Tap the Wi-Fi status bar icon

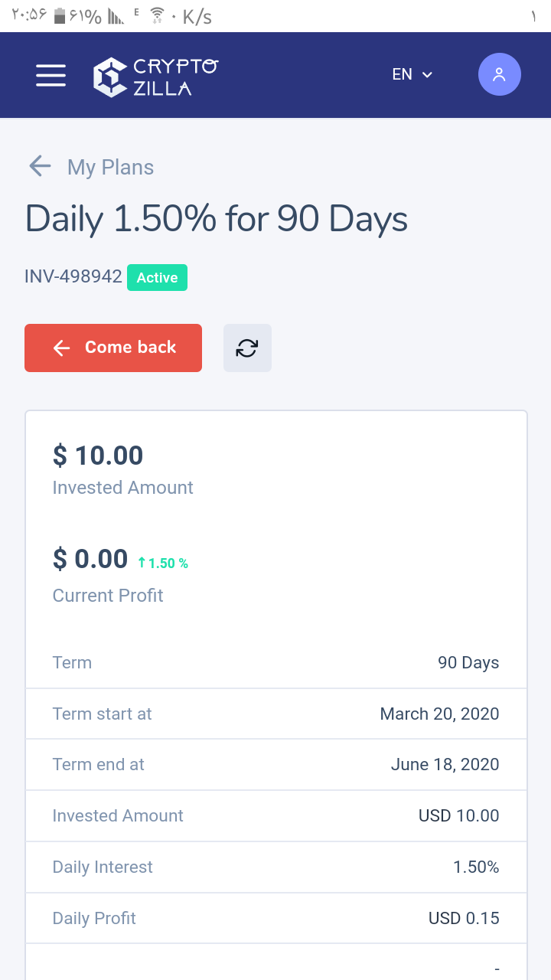point(157,16)
